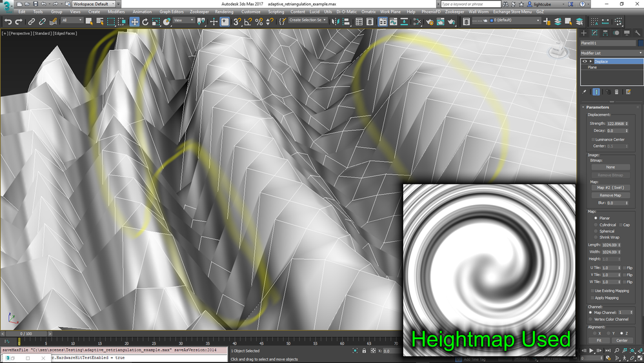Click the Pin Stack icon
Viewport: 644px width, 363px height.
coord(584,92)
